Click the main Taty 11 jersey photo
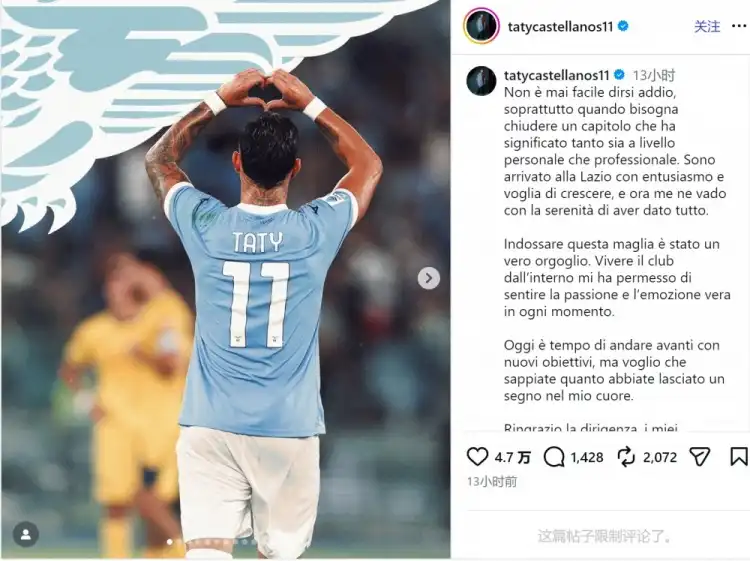Image resolution: width=750 pixels, height=561 pixels. click(226, 279)
